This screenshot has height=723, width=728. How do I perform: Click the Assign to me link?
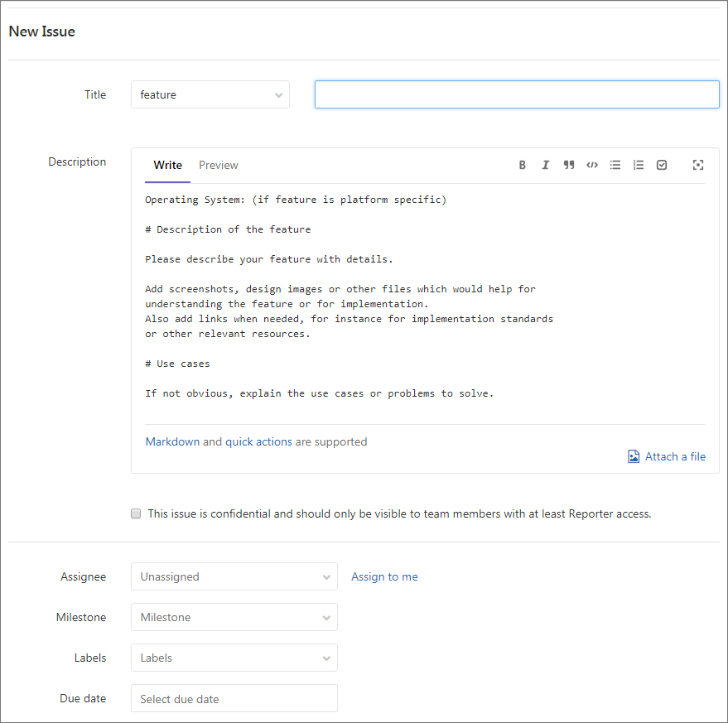coord(384,576)
